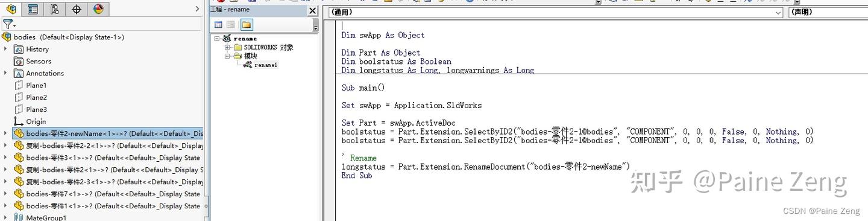Collapse the 模块 folder
868x221 pixels.
pos(227,56)
